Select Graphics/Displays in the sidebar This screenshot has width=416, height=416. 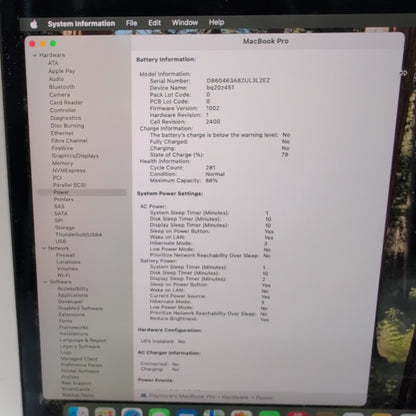[75, 156]
